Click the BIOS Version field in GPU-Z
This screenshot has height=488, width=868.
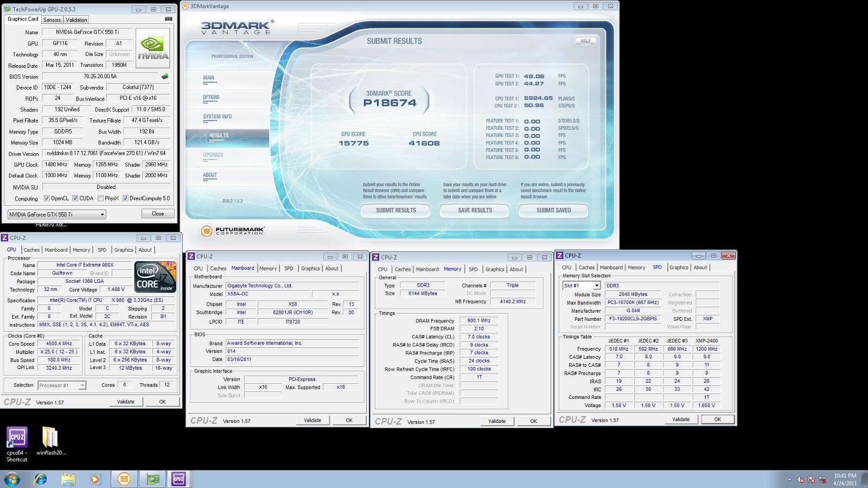click(100, 77)
